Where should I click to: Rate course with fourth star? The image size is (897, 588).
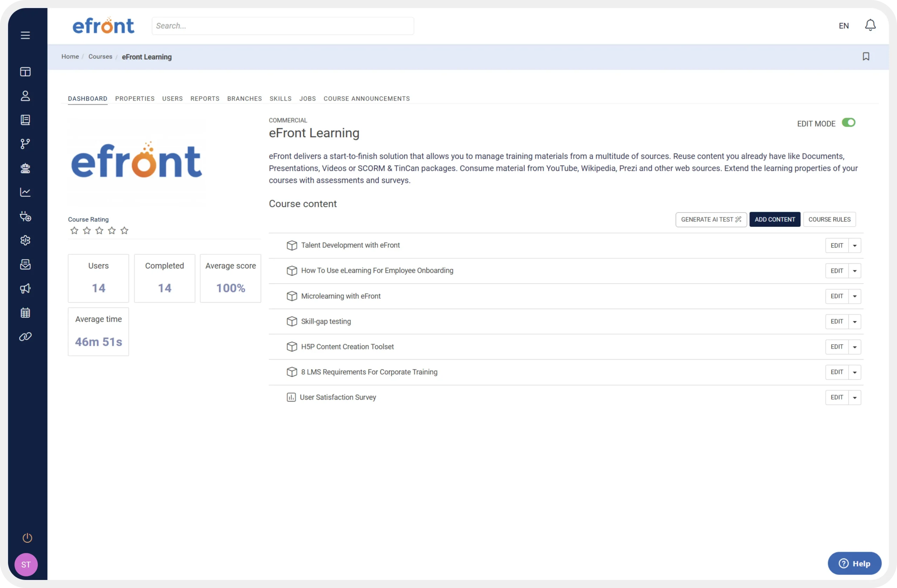111,230
